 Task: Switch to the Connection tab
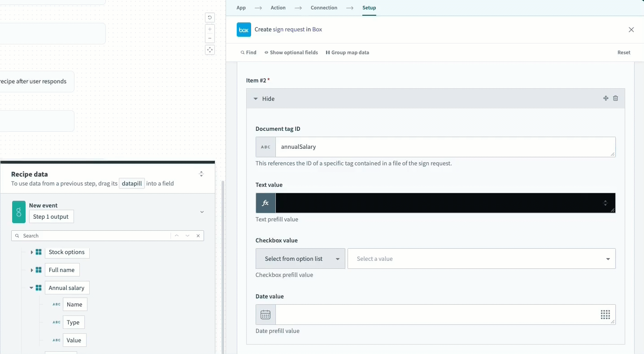(x=323, y=8)
